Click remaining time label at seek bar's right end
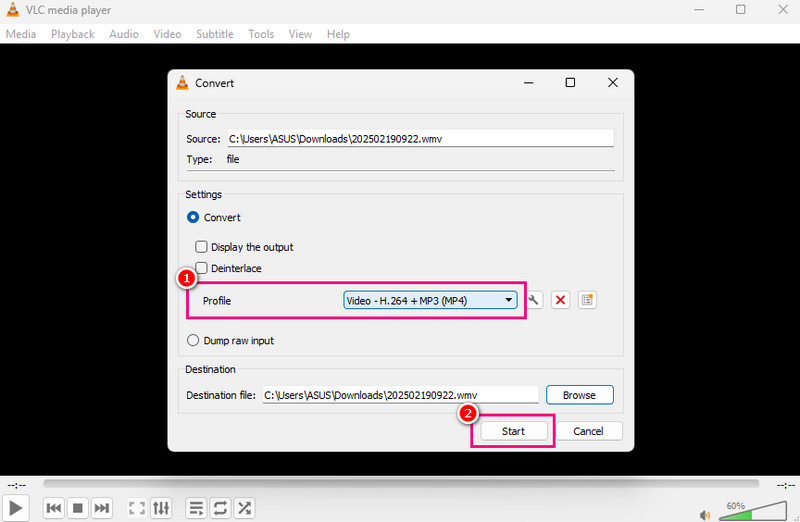Image resolution: width=800 pixels, height=522 pixels. [785, 485]
